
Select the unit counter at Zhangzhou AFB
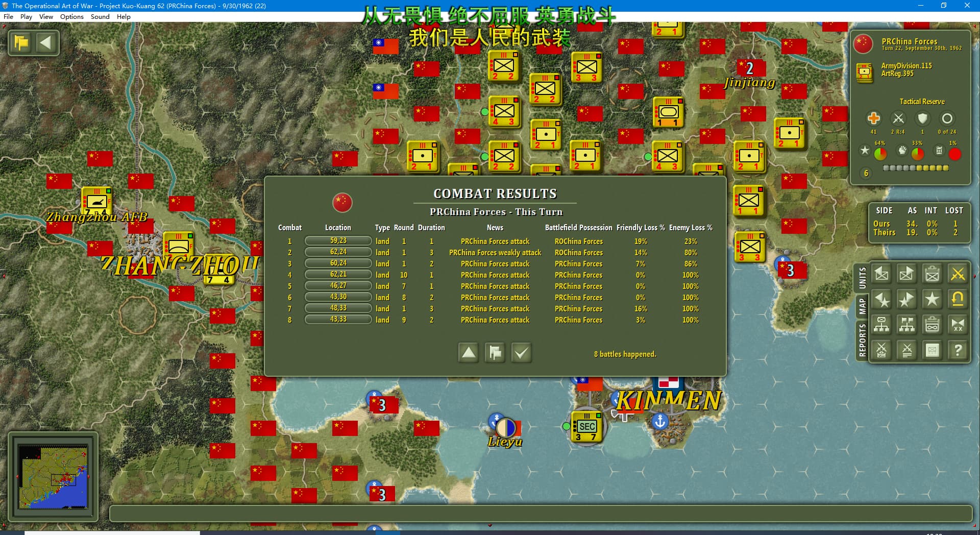click(96, 201)
